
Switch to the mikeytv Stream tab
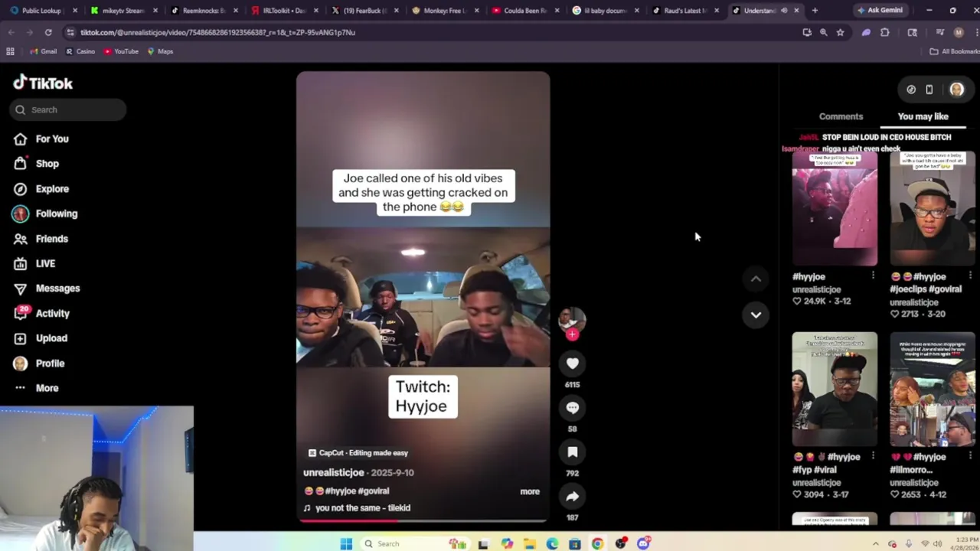(x=124, y=11)
